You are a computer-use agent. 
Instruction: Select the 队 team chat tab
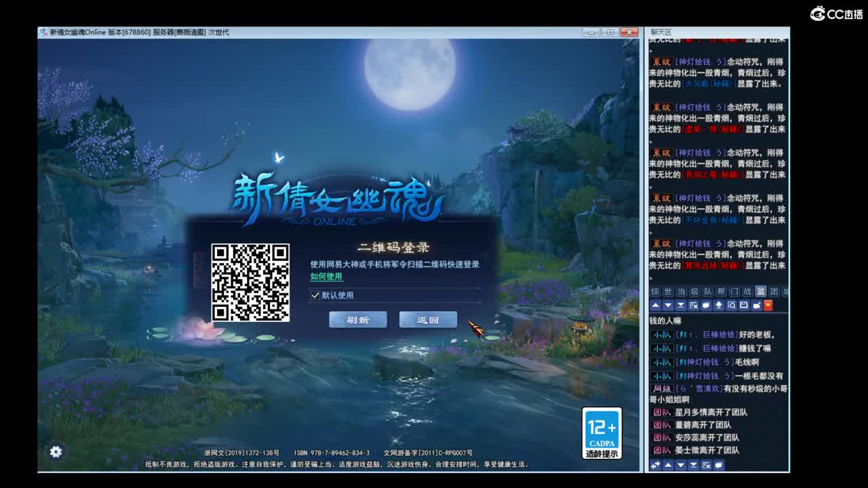point(708,291)
